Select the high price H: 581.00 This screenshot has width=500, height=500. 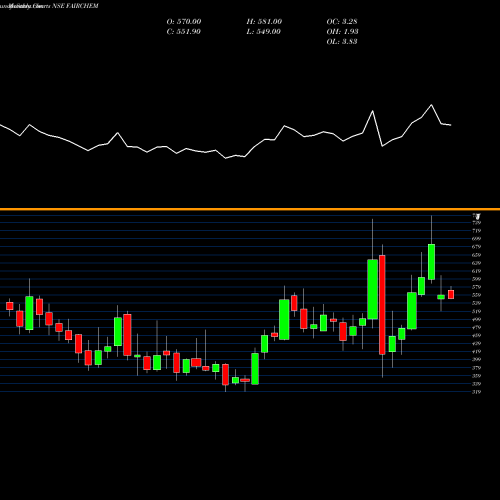click(264, 21)
